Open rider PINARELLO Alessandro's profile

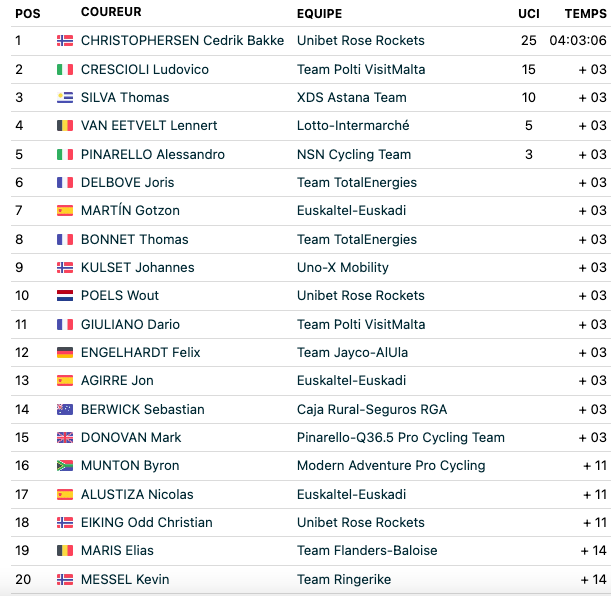pyautogui.click(x=153, y=154)
